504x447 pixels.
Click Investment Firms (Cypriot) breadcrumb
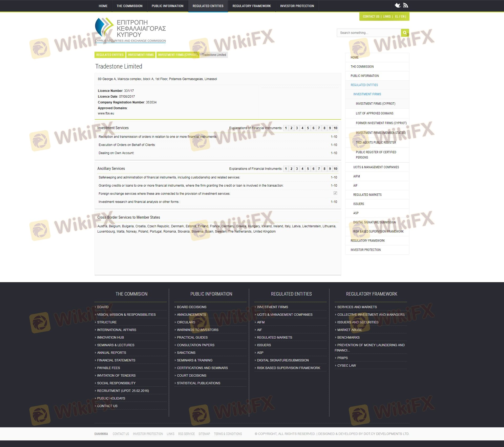(x=177, y=55)
